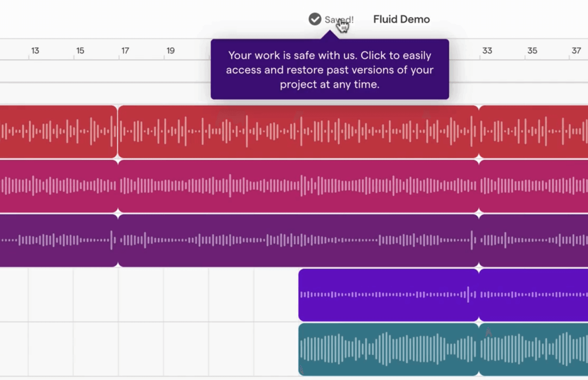Select the teal clip ending at bar 33
The height and width of the screenshot is (380, 588).
tap(388, 349)
